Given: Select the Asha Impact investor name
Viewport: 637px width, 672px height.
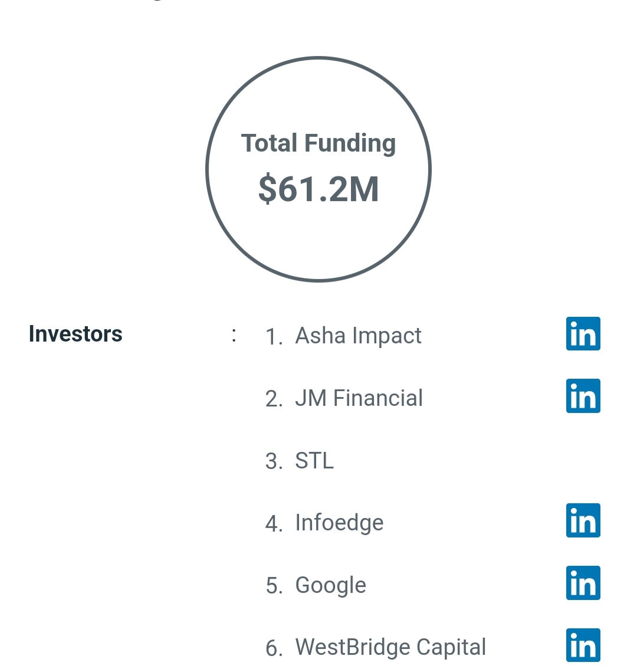Looking at the screenshot, I should (x=358, y=336).
